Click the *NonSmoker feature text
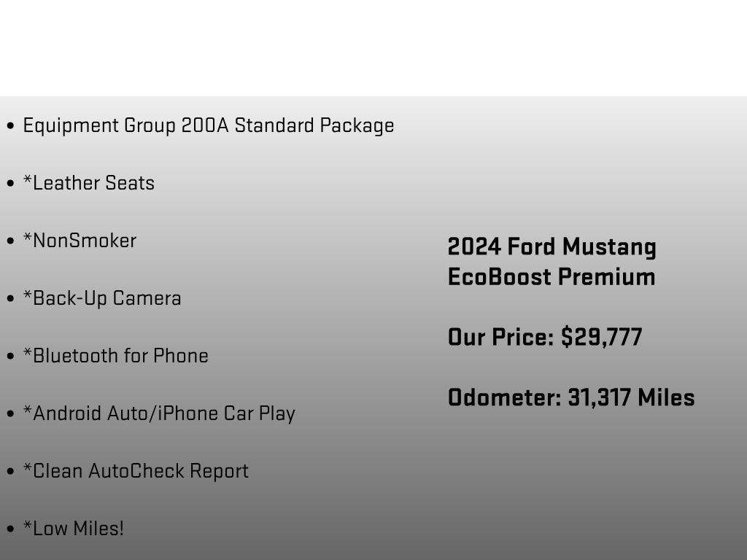 [80, 241]
